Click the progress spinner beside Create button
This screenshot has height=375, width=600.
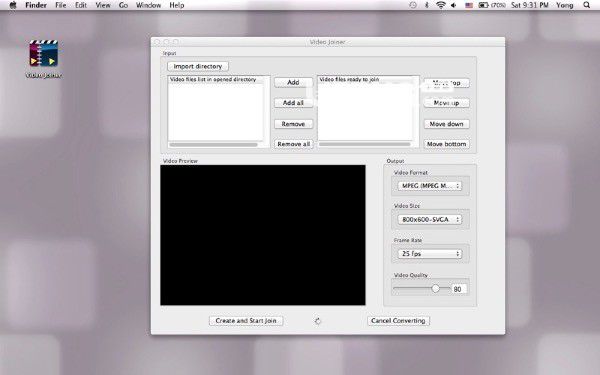coord(318,321)
